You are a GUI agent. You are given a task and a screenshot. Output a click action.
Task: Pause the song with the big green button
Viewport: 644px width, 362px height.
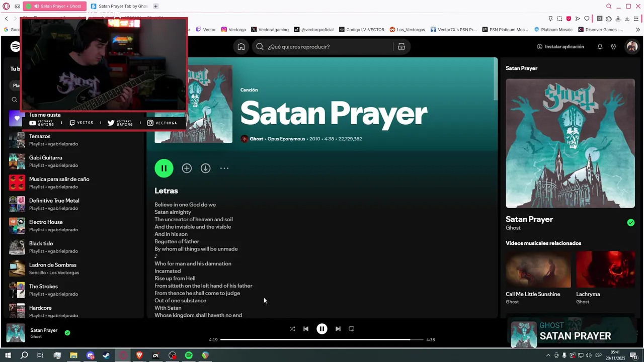(164, 168)
